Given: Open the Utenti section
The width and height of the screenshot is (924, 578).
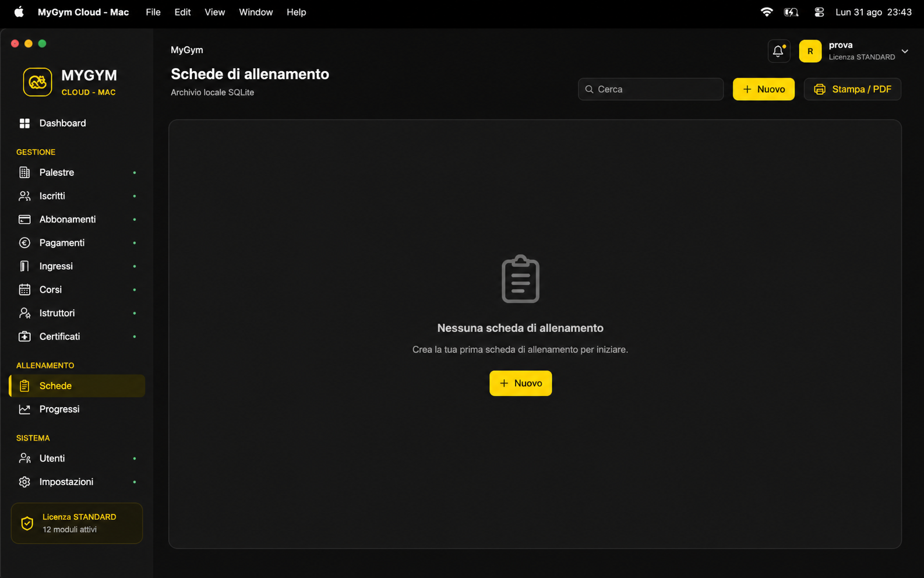Looking at the screenshot, I should point(77,459).
